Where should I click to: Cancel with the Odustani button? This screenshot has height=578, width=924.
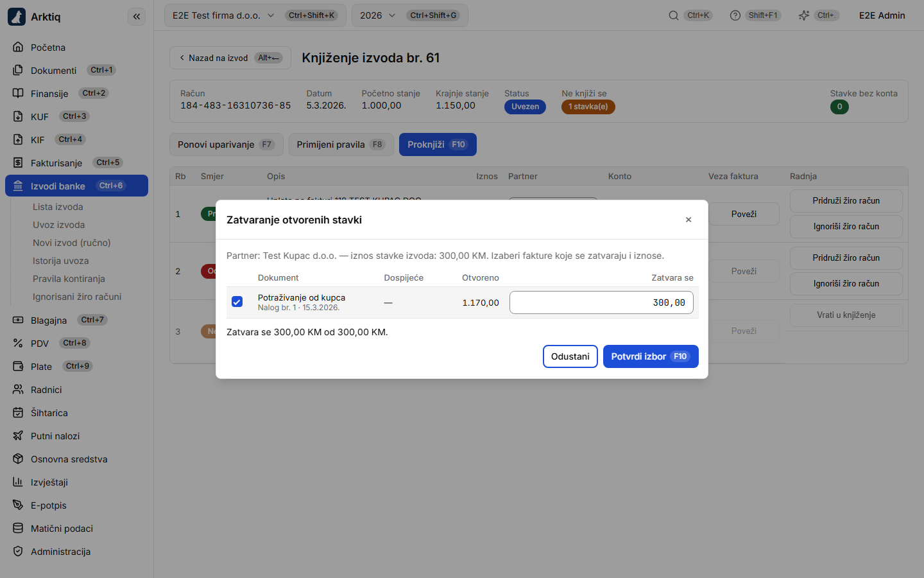570,356
